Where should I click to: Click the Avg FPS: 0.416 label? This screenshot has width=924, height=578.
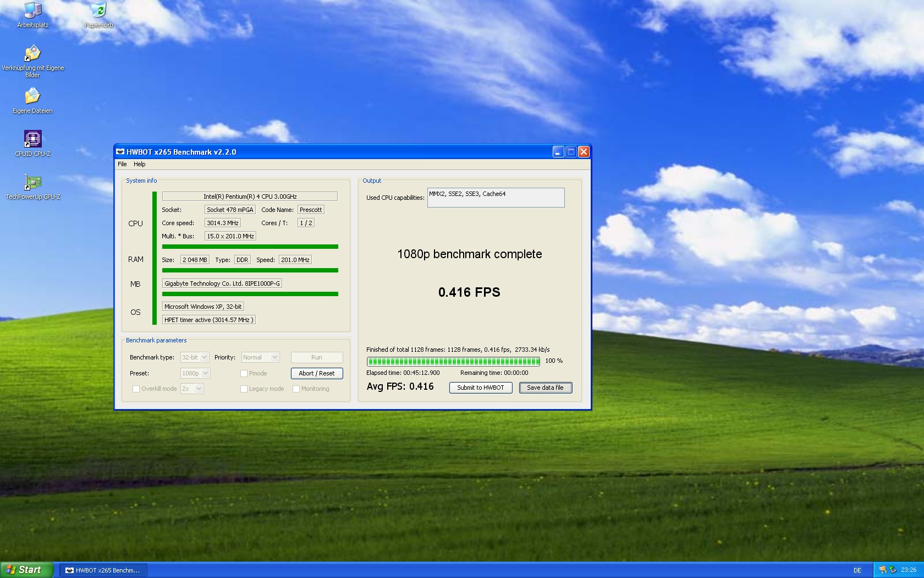pos(400,386)
